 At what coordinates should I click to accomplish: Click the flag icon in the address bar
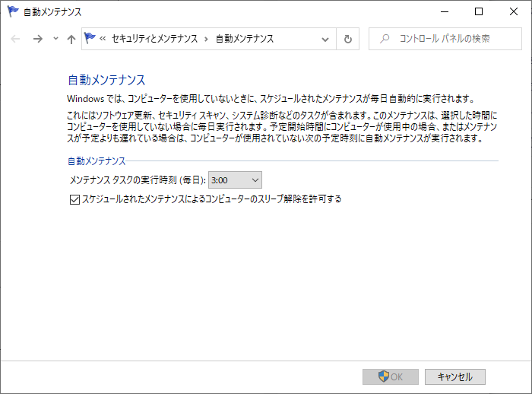91,39
